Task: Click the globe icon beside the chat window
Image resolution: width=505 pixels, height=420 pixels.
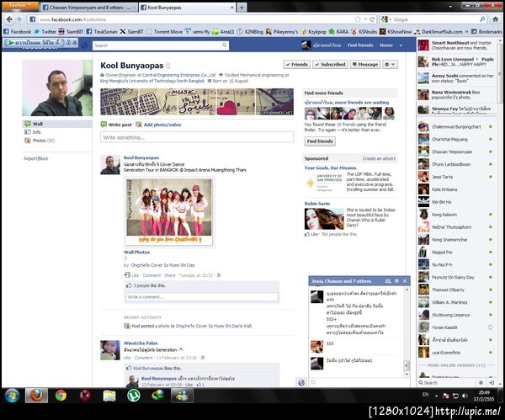Action: click(x=301, y=382)
